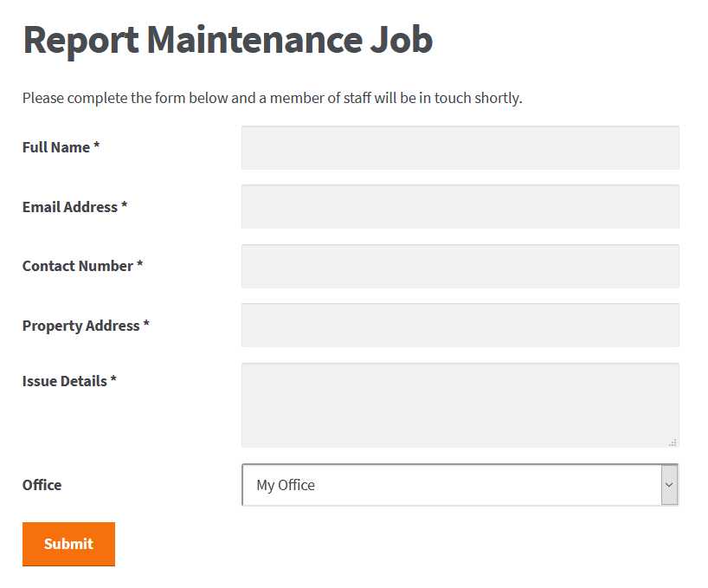Click the Office dropdown chevron arrow
This screenshot has height=588, width=708.
pos(669,485)
